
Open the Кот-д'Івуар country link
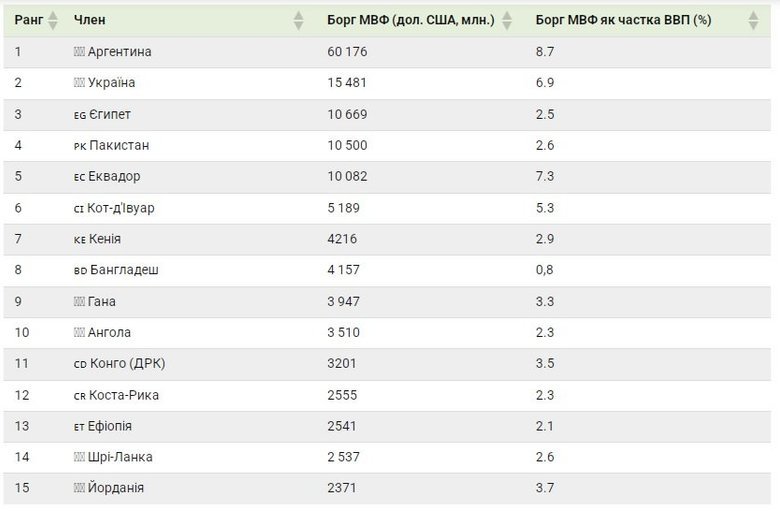pyautogui.click(x=122, y=208)
